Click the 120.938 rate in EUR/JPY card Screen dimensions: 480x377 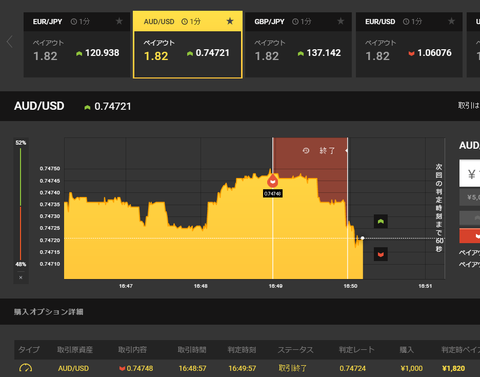(x=102, y=53)
